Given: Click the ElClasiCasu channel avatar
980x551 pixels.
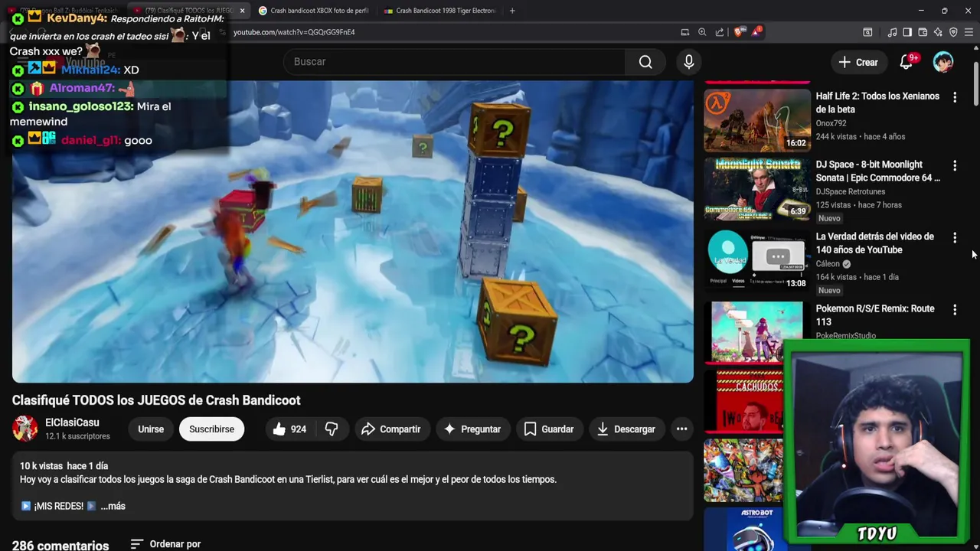Looking at the screenshot, I should (25, 429).
